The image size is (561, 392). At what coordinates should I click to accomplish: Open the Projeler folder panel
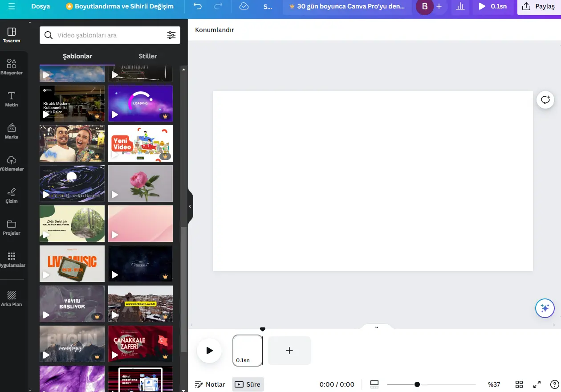(x=12, y=227)
